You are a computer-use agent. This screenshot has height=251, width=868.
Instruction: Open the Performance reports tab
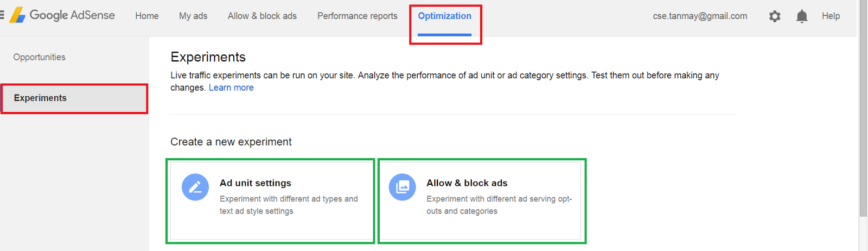click(x=357, y=16)
